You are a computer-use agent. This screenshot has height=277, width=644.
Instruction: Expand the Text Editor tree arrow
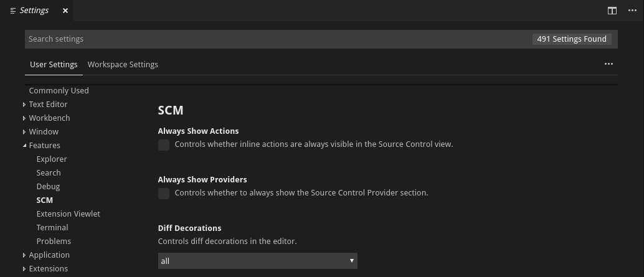click(24, 105)
